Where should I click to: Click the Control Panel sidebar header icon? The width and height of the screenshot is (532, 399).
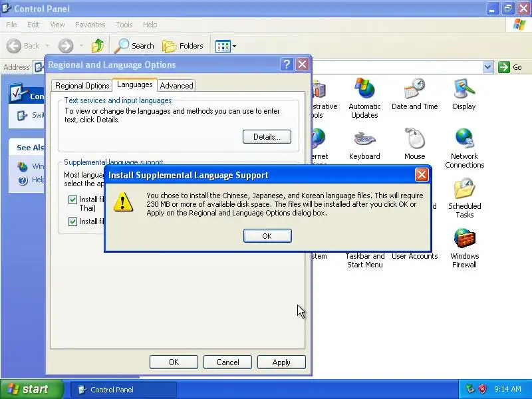click(x=19, y=93)
